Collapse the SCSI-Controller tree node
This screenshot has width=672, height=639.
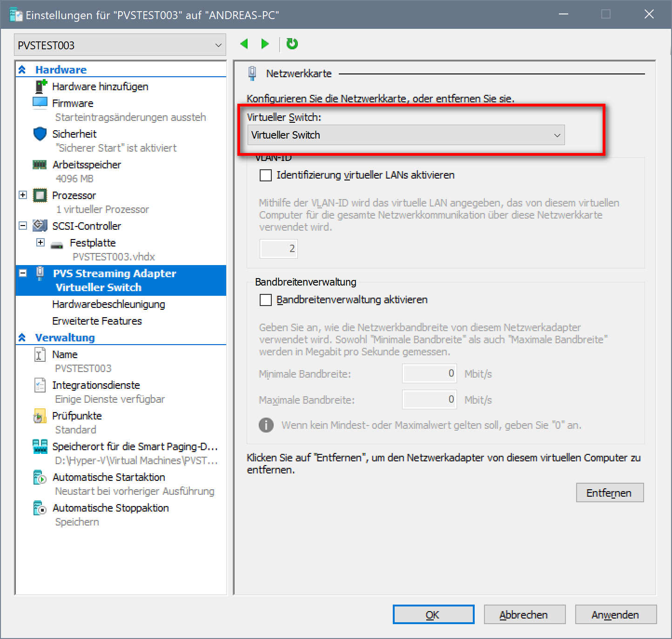click(23, 226)
